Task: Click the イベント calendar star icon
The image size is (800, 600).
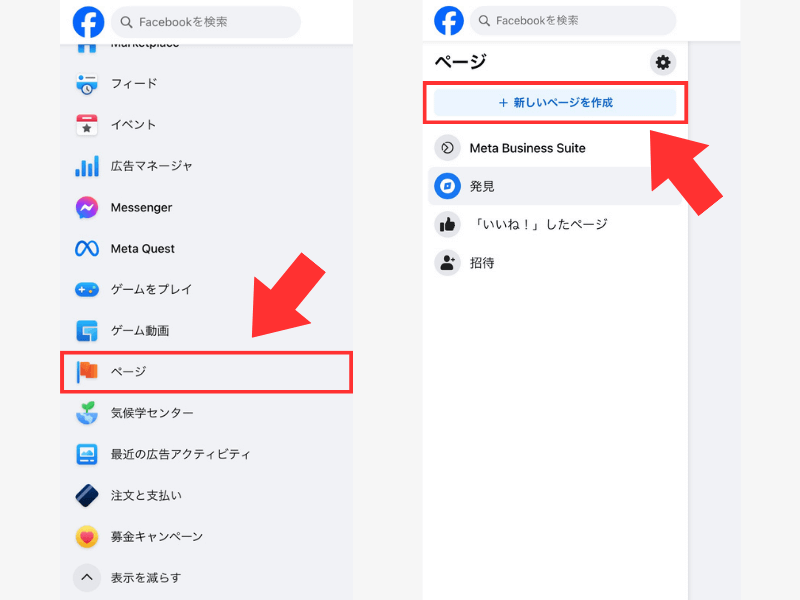Action: coord(87,125)
